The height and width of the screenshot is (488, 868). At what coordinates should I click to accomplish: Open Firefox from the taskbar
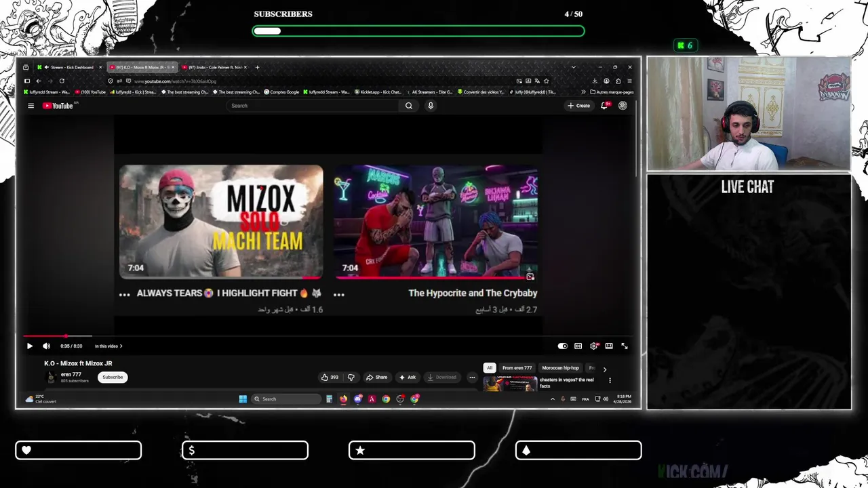343,399
